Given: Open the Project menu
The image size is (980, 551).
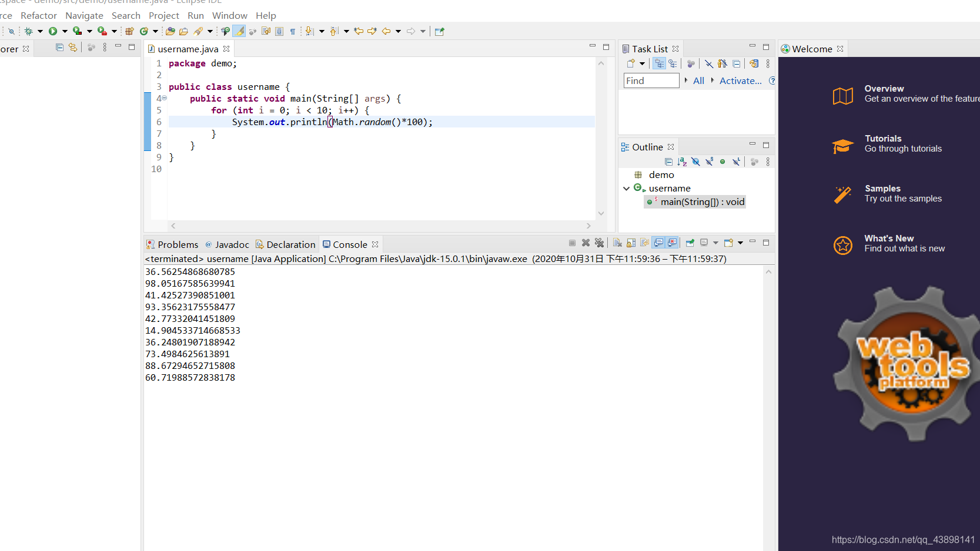Looking at the screenshot, I should tap(163, 15).
